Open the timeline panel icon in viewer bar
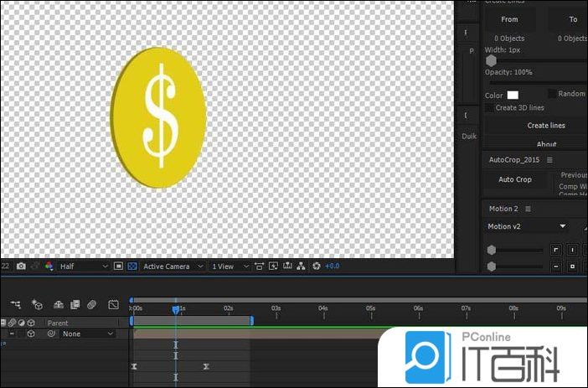This screenshot has height=388, width=588. [287, 266]
